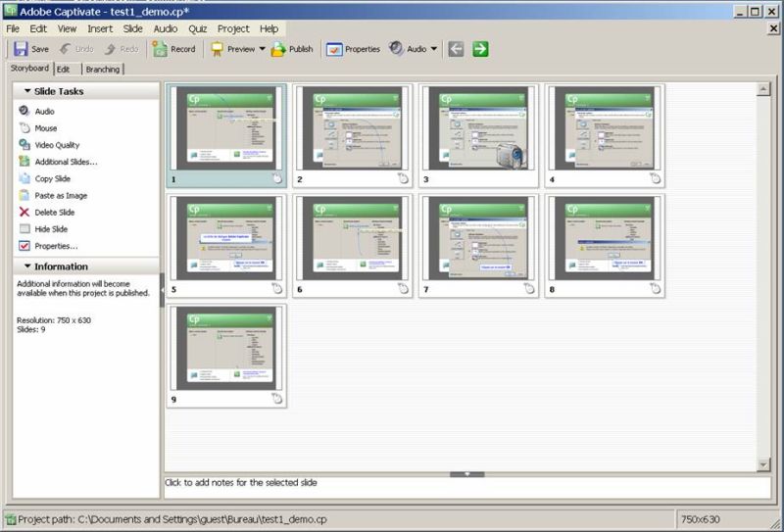Viewport: 784px width, 532px height.
Task: Open Properties from the toolbar
Action: (353, 49)
